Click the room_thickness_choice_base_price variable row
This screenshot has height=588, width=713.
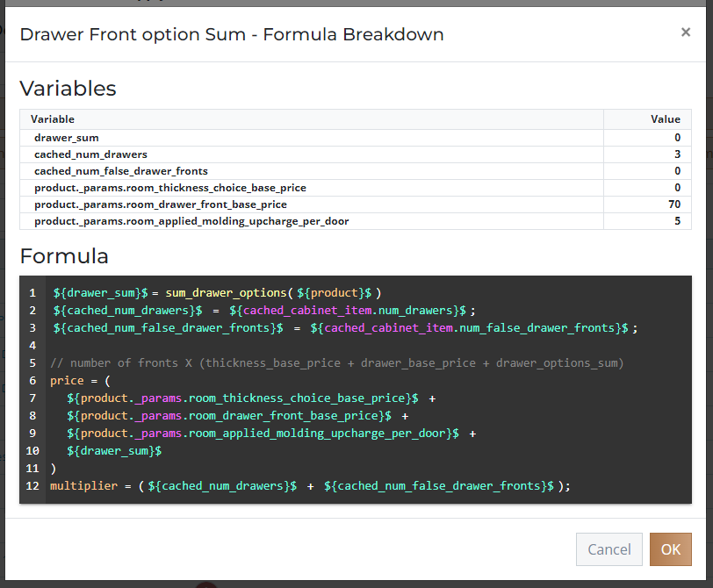[x=355, y=188]
